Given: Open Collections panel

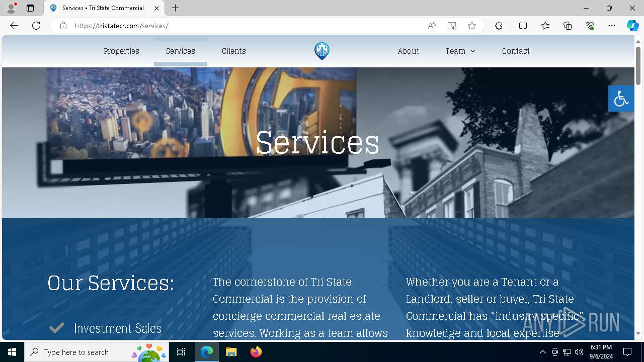Looking at the screenshot, I should point(568,26).
